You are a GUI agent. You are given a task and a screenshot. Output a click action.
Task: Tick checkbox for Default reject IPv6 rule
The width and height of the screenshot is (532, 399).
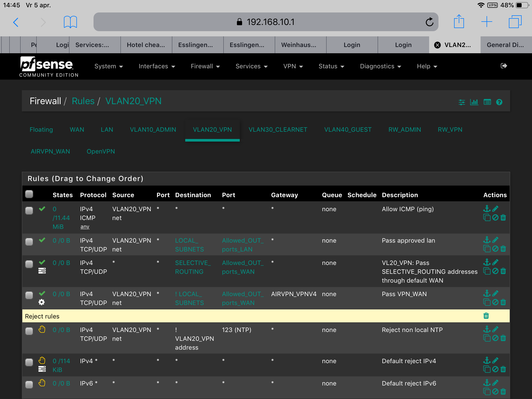pyautogui.click(x=29, y=384)
